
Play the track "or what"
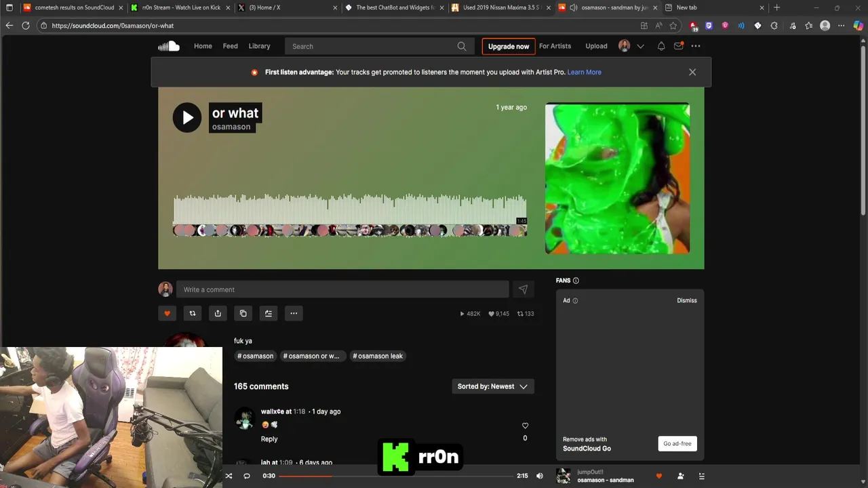pos(187,117)
